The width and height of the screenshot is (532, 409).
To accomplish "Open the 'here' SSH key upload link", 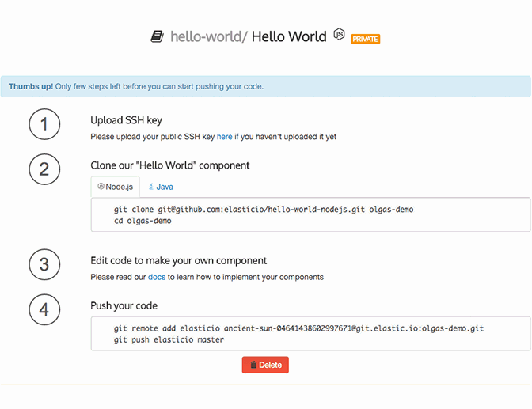I will pos(224,137).
